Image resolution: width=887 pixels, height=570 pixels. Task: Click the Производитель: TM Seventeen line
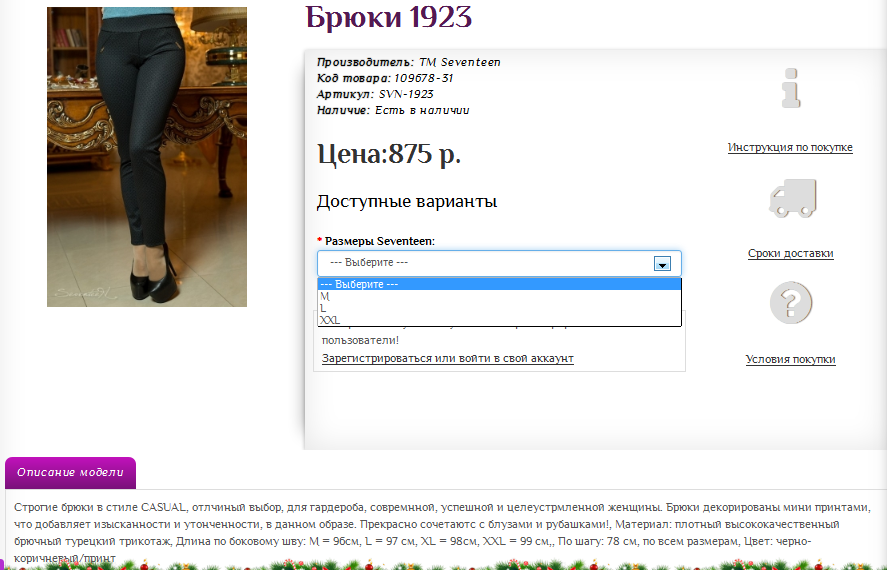click(x=408, y=62)
